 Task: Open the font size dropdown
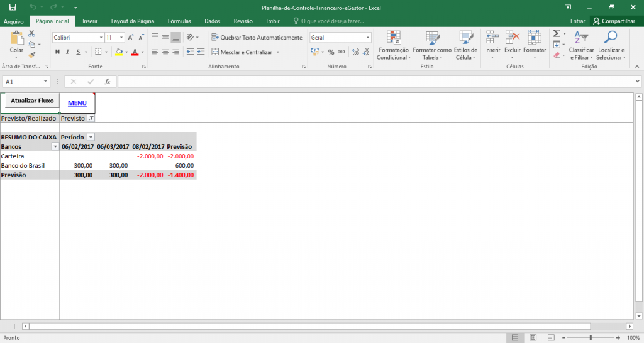tap(121, 37)
